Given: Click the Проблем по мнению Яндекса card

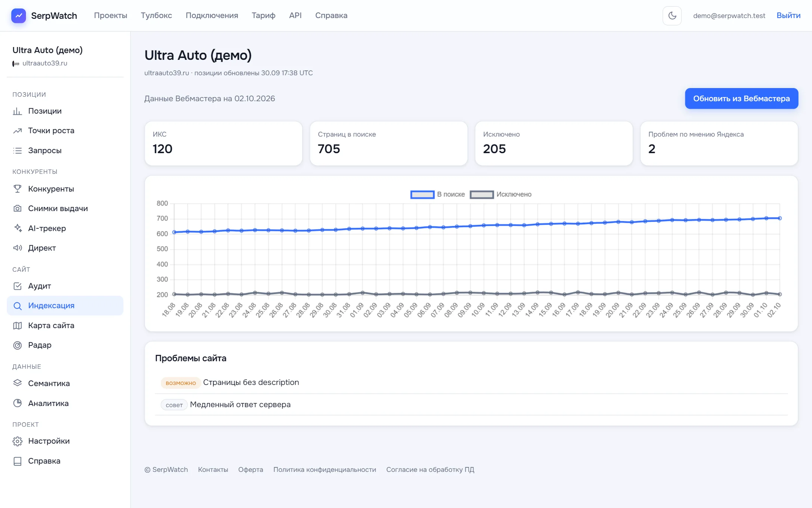Looking at the screenshot, I should point(719,143).
